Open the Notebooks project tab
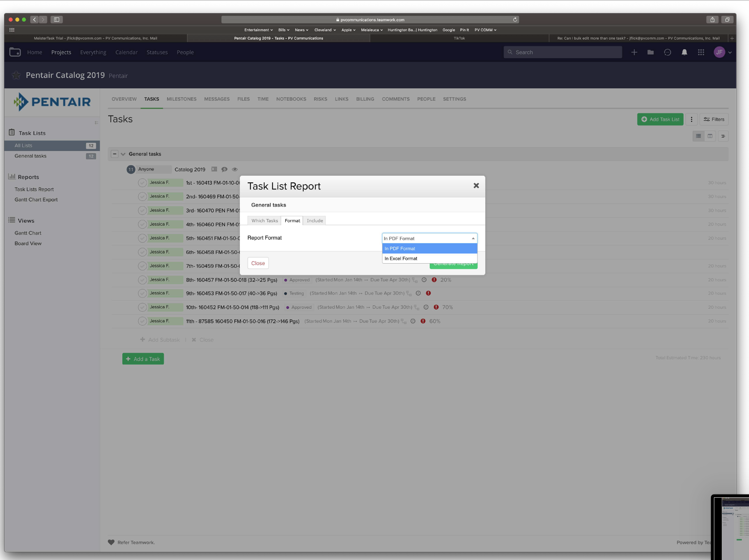 (x=291, y=99)
